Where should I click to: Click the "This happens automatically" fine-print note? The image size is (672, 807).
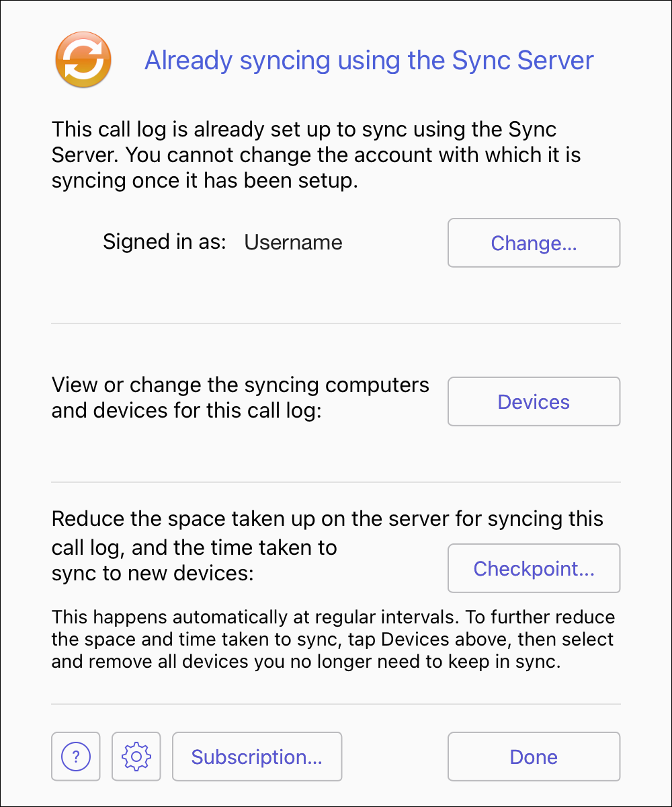click(333, 639)
